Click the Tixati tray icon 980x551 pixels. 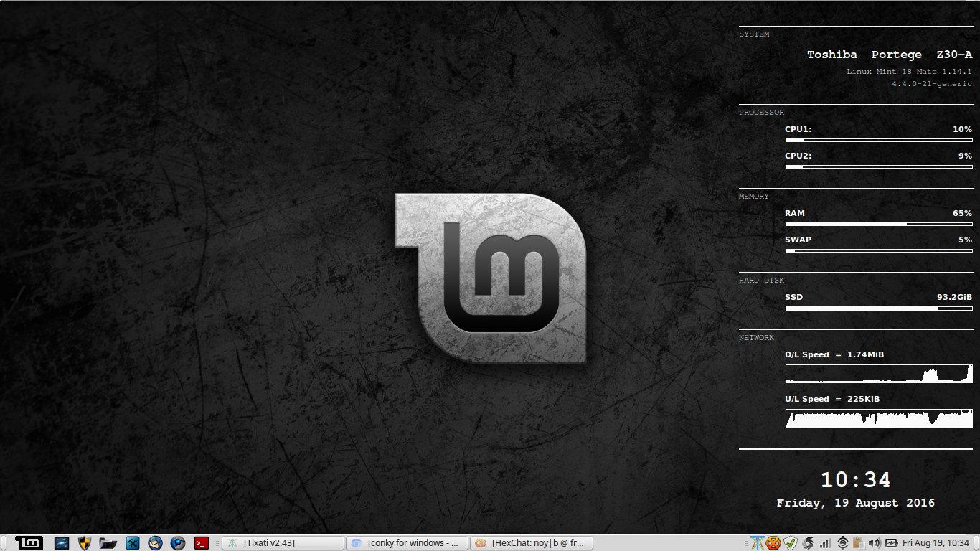[758, 543]
